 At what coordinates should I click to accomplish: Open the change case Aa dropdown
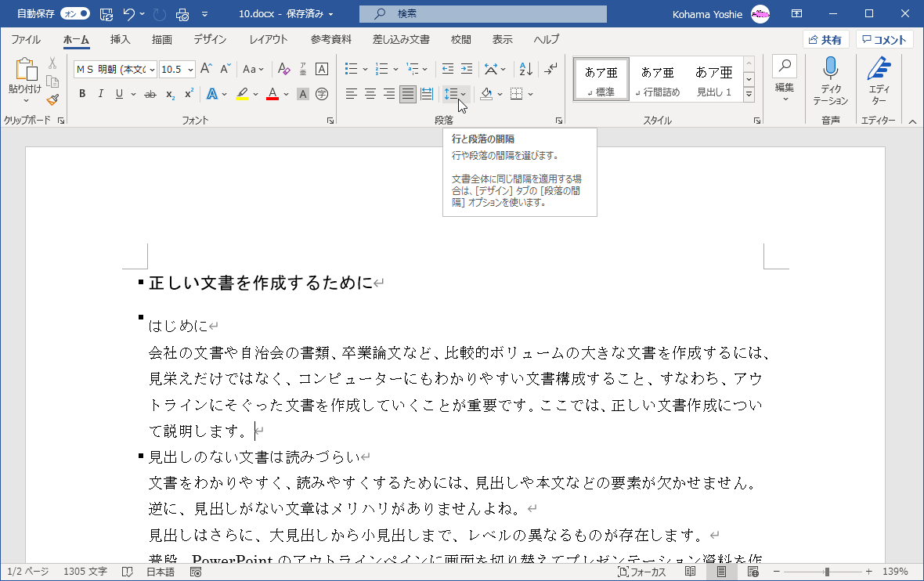click(x=254, y=69)
